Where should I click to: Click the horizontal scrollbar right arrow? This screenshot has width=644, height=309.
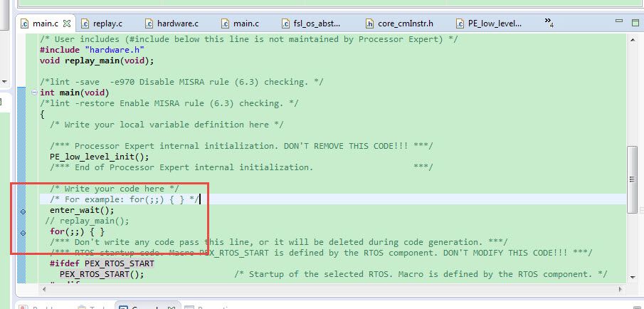point(622,290)
